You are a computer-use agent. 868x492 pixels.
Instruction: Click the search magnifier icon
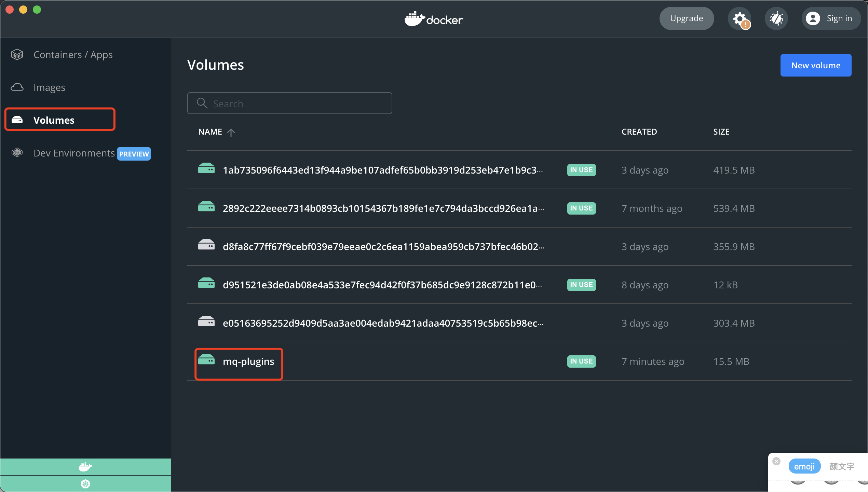point(202,103)
